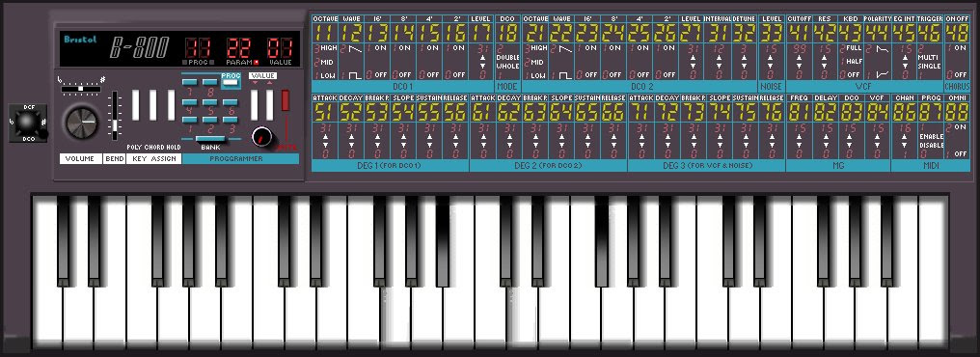This screenshot has height=357, width=980.
Task: Click the red VALUE number display
Action: [x=280, y=48]
